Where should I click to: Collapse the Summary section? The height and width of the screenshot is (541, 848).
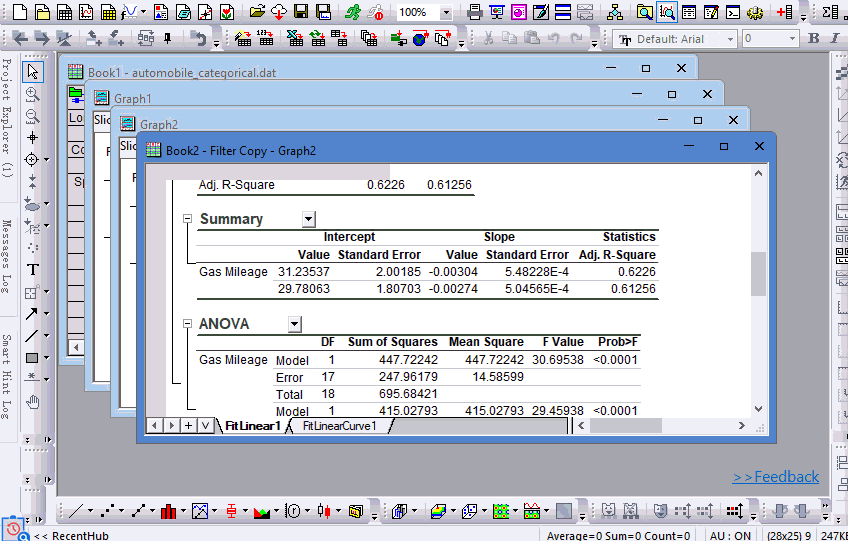[x=188, y=219]
